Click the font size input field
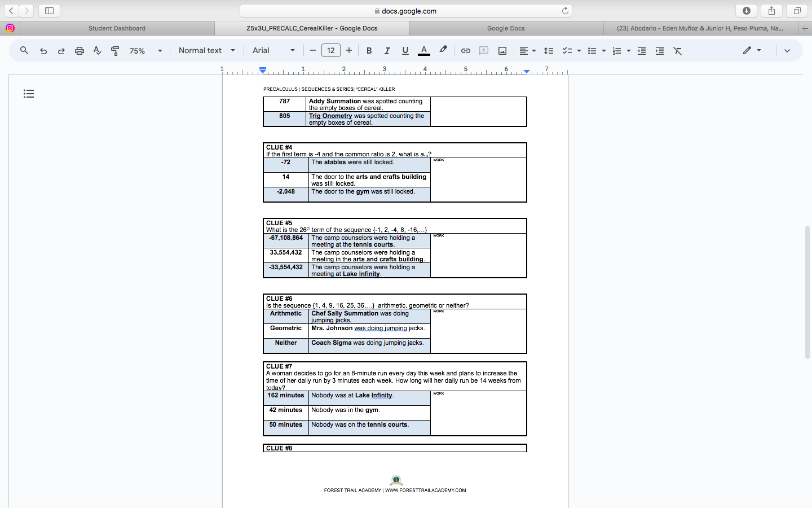The image size is (812, 508). click(331, 50)
